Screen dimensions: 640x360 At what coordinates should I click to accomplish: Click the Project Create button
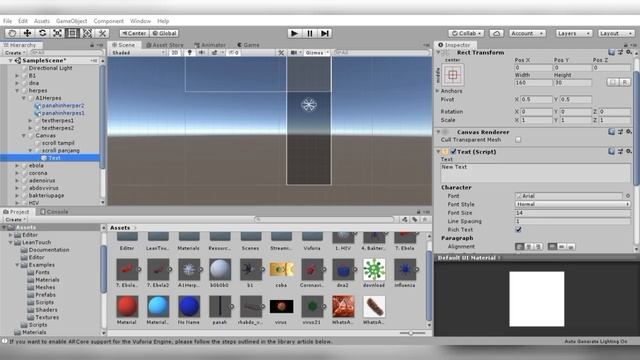pos(15,220)
